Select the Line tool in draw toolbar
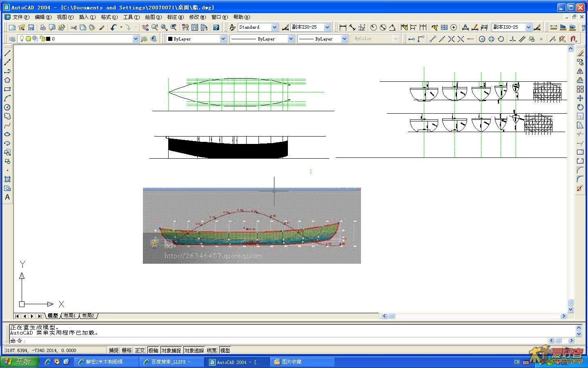 coord(7,53)
